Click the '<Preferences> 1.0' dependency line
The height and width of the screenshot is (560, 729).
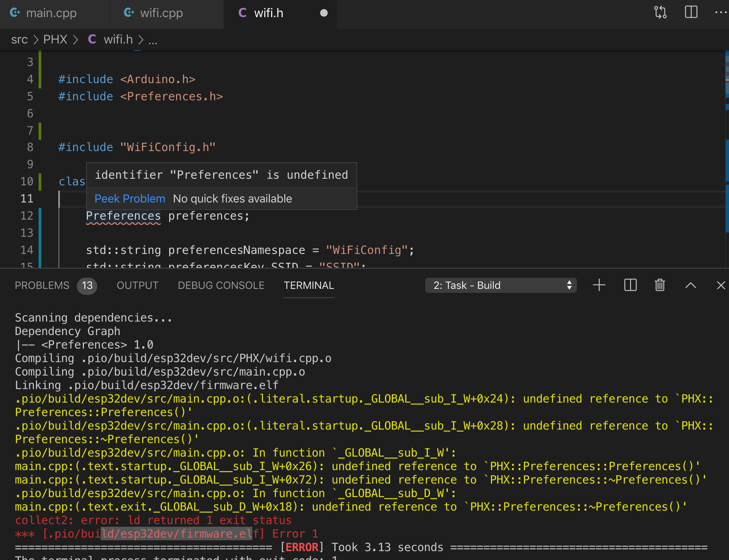point(84,345)
